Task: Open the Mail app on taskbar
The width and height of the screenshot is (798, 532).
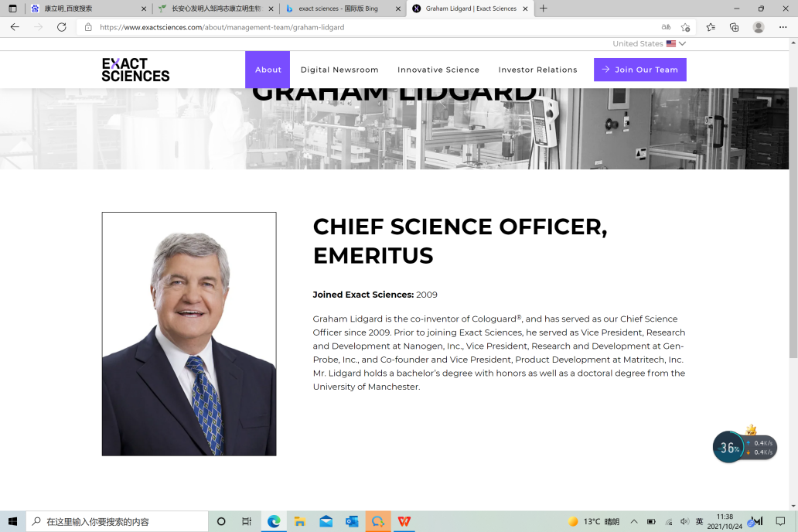Action: click(326, 521)
